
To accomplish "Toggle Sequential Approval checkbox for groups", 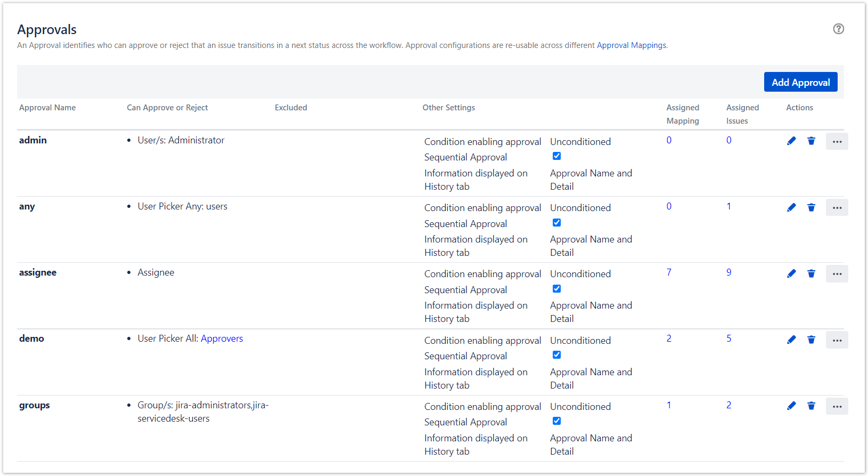I will (556, 421).
